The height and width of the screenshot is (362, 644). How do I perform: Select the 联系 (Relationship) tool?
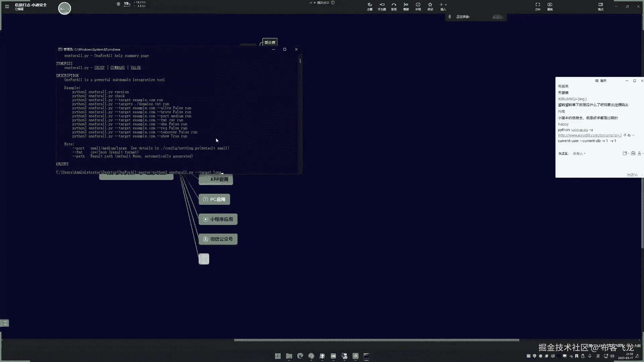pos(394,6)
